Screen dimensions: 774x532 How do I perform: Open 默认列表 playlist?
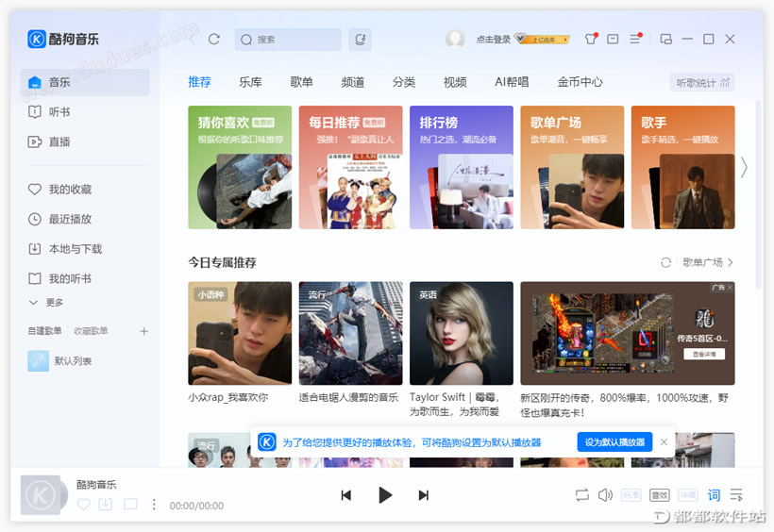pyautogui.click(x=85, y=360)
